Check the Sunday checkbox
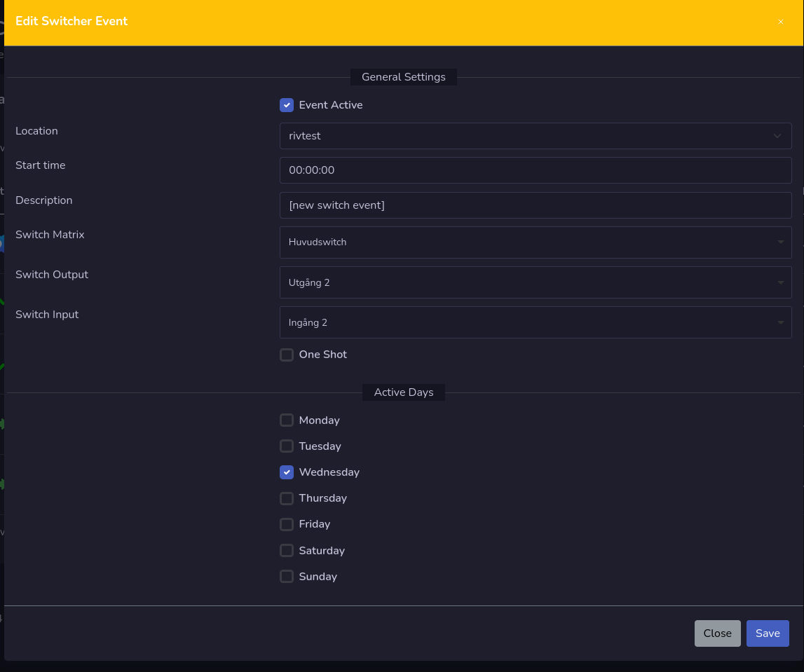 click(x=287, y=577)
